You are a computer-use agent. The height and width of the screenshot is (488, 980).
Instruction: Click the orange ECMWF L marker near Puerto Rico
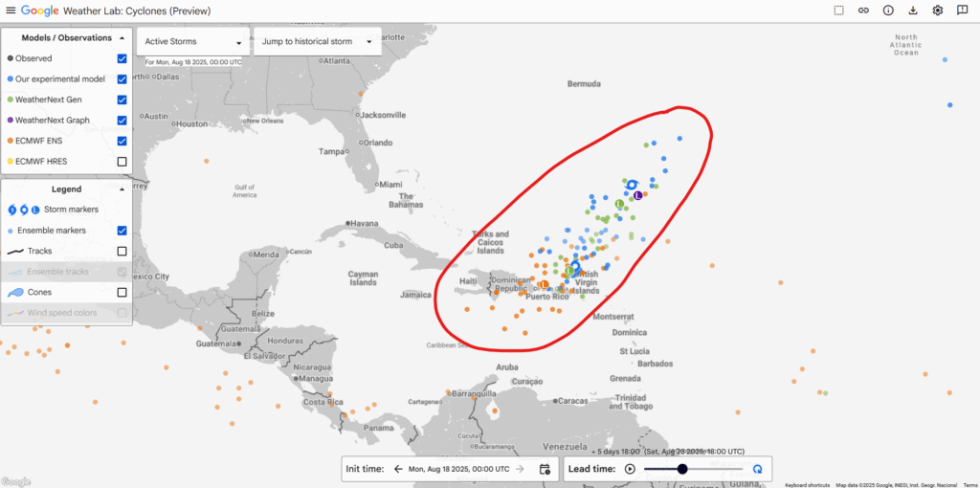pyautogui.click(x=544, y=284)
